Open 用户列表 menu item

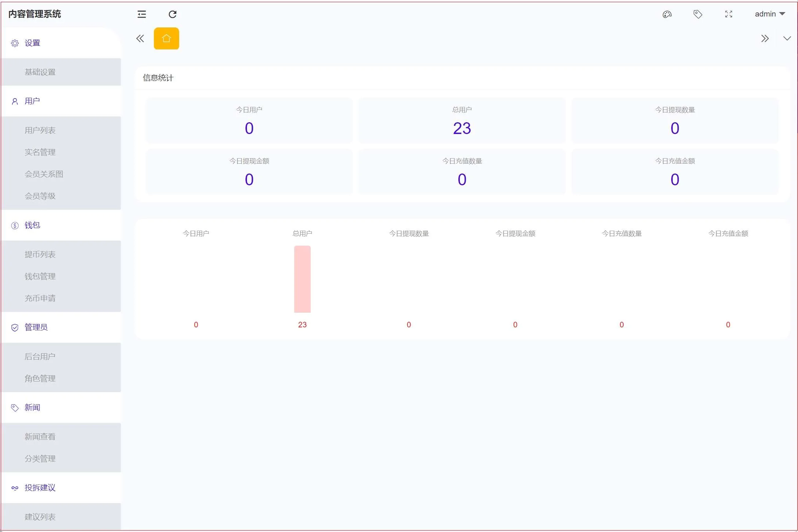point(40,130)
